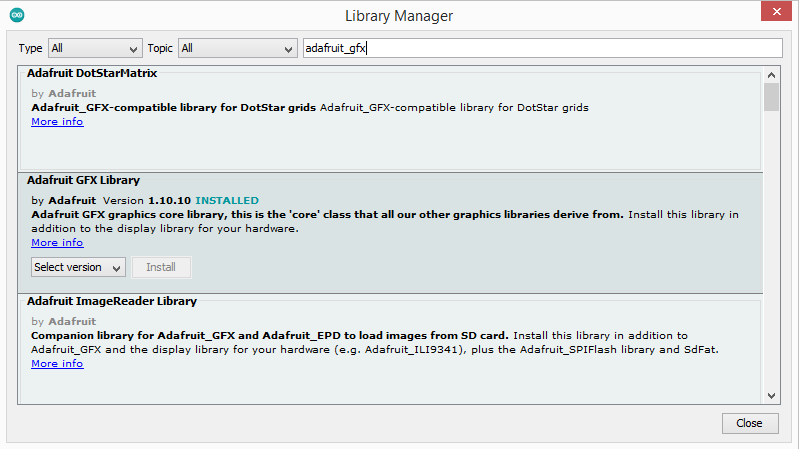Open More info link for Adafruit DotStarMatrix
This screenshot has width=799, height=449.
click(x=57, y=122)
